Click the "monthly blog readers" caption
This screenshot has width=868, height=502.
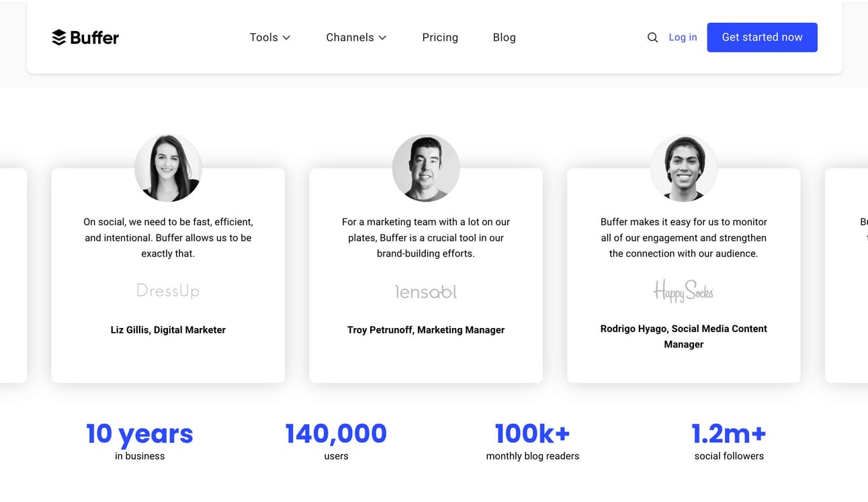tap(533, 456)
